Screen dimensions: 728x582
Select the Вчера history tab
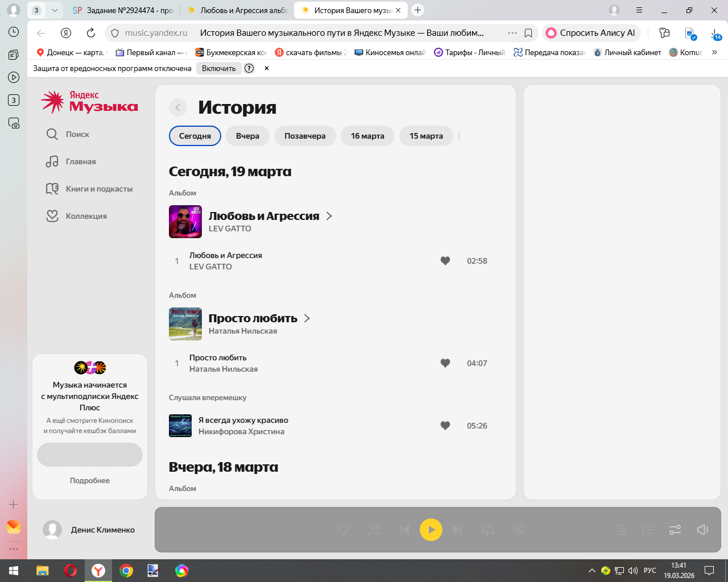[x=247, y=136]
